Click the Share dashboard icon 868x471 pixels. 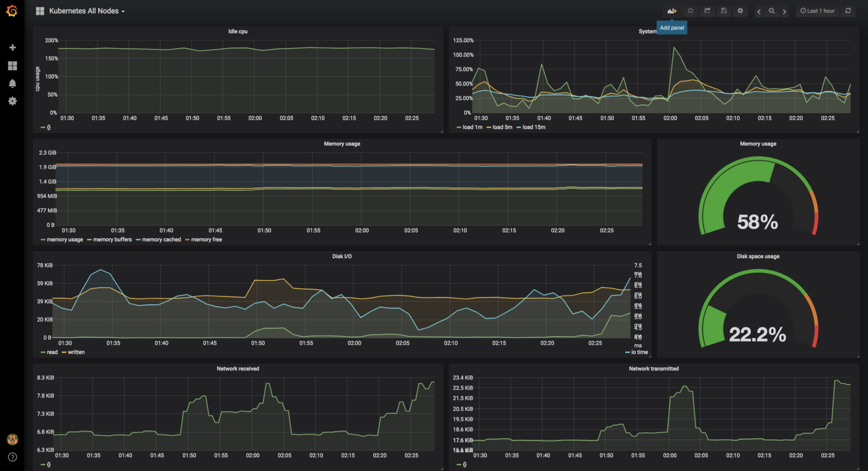pyautogui.click(x=707, y=11)
